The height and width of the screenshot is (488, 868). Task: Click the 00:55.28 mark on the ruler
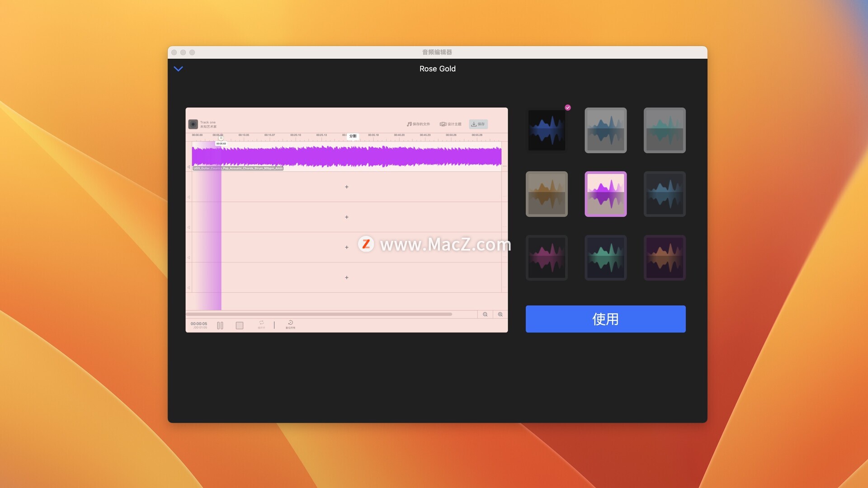pyautogui.click(x=477, y=135)
